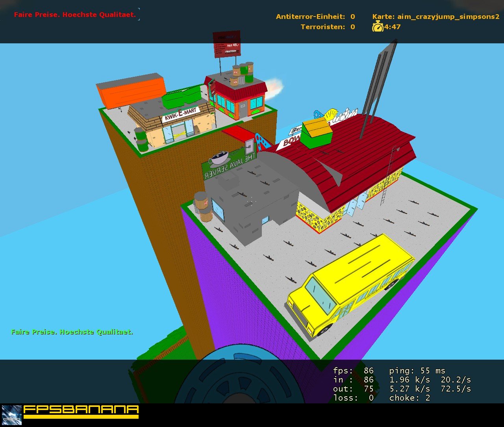Image resolution: width=504 pixels, height=427 pixels.
Task: Click the round timer stopwatch icon
Action: click(378, 27)
